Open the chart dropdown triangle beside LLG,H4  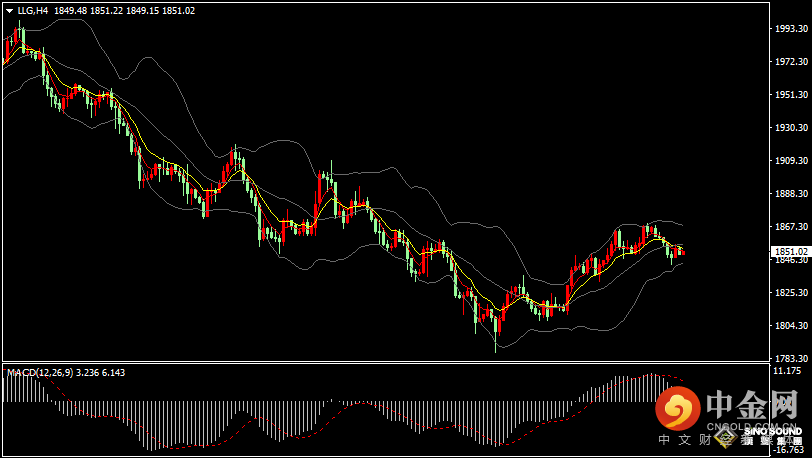9,11
